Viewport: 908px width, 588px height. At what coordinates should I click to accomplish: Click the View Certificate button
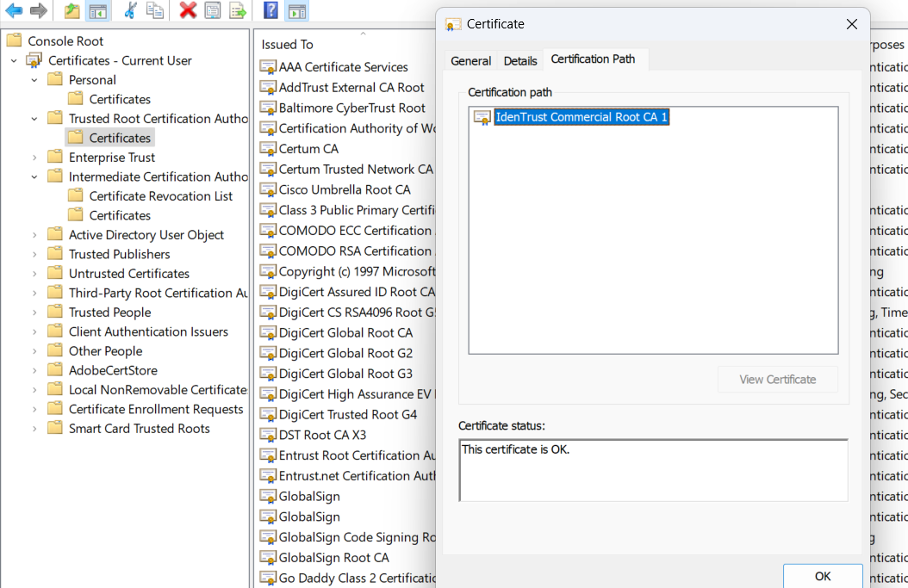pyautogui.click(x=777, y=380)
